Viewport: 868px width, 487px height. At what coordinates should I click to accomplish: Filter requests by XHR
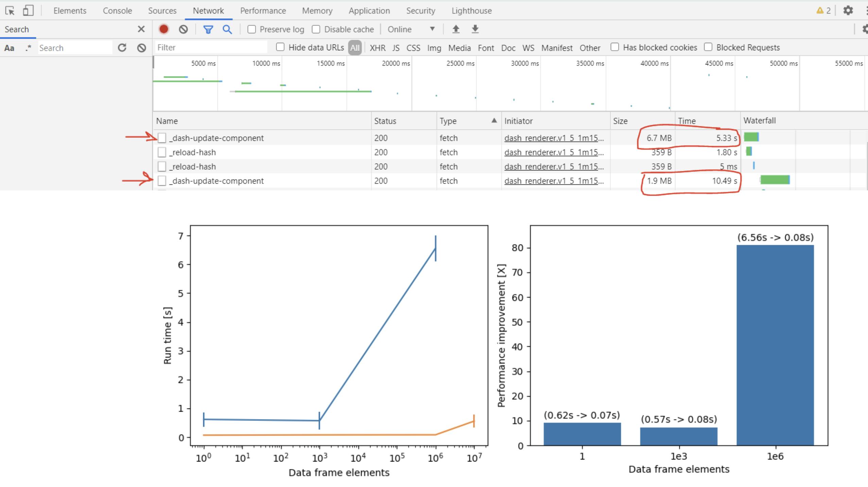pos(378,48)
